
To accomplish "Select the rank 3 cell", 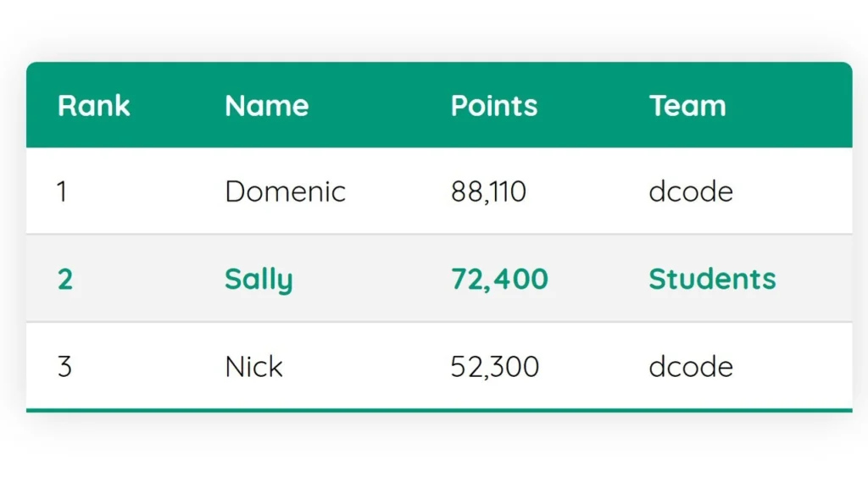I will (x=64, y=367).
